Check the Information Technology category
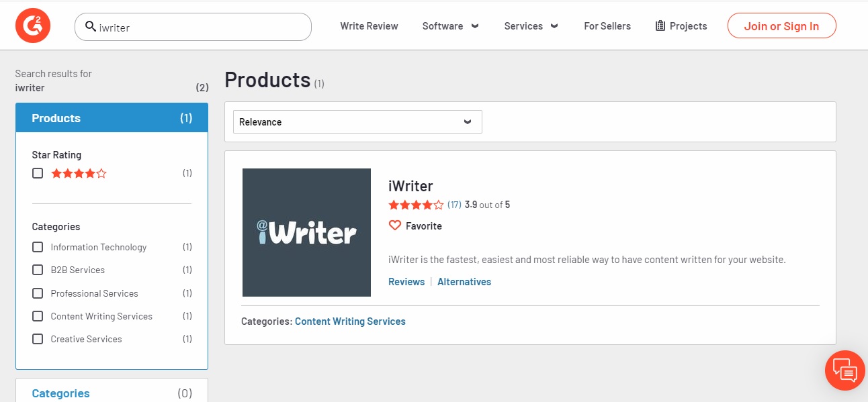868x402 pixels. [x=38, y=247]
